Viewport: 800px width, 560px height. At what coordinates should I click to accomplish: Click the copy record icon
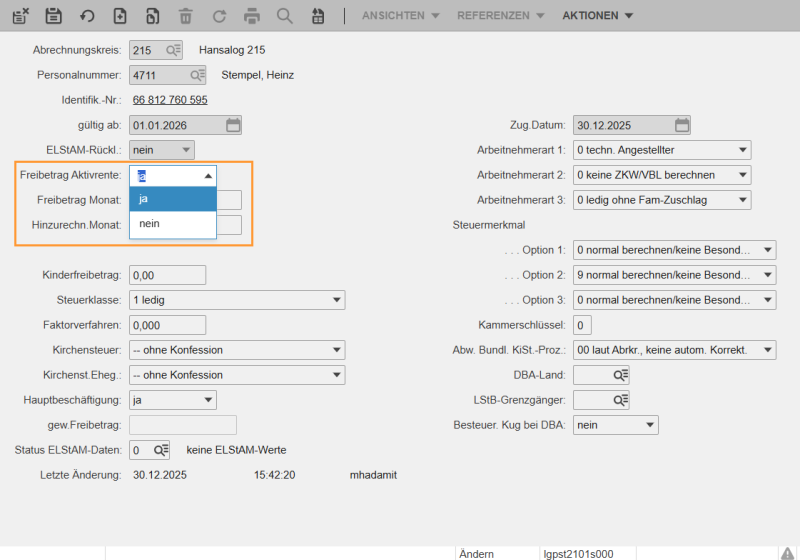153,16
